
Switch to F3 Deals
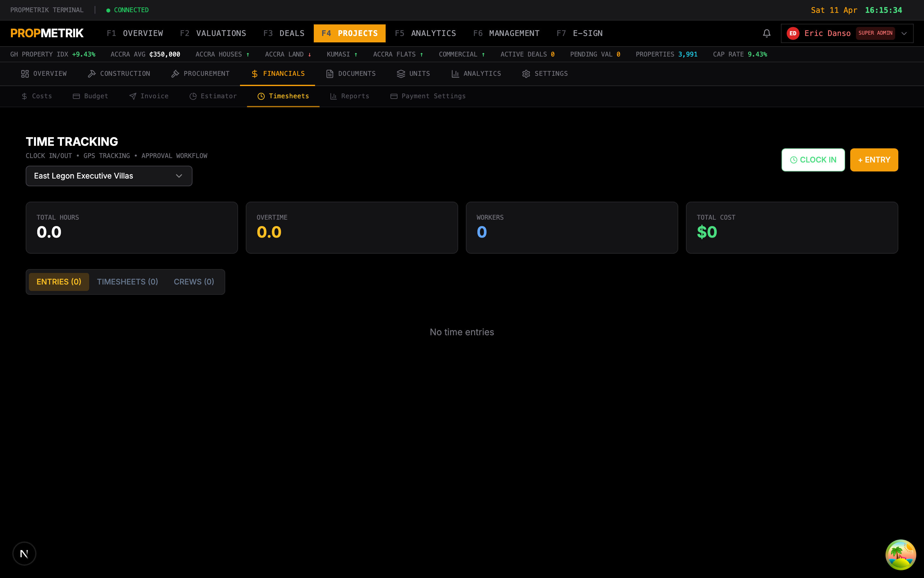click(284, 33)
